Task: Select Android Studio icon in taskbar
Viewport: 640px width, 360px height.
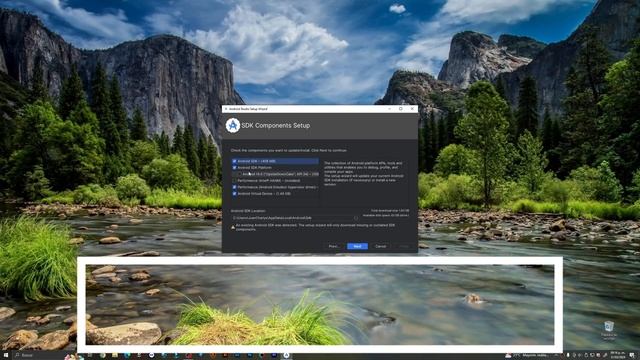Action: [287, 356]
